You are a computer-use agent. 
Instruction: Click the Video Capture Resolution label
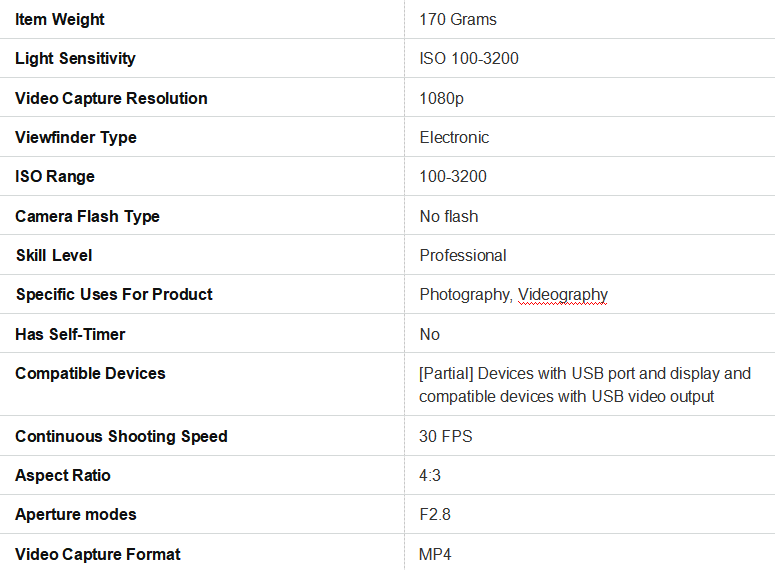(x=111, y=98)
